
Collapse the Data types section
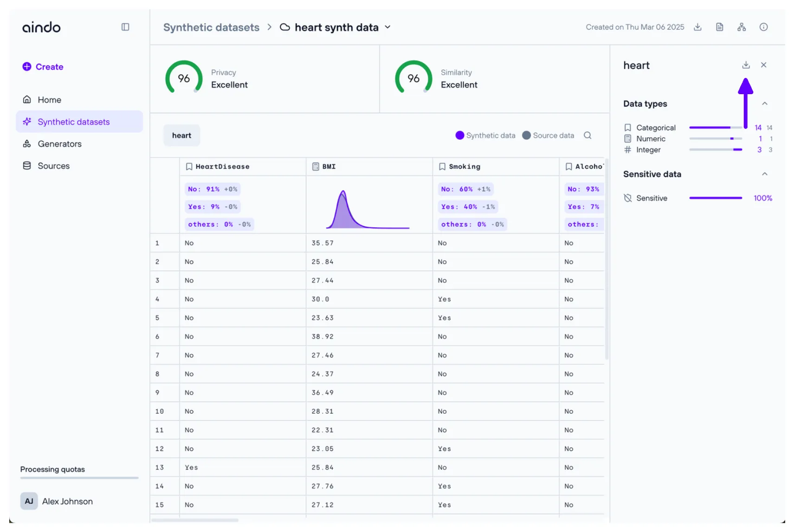pos(765,103)
